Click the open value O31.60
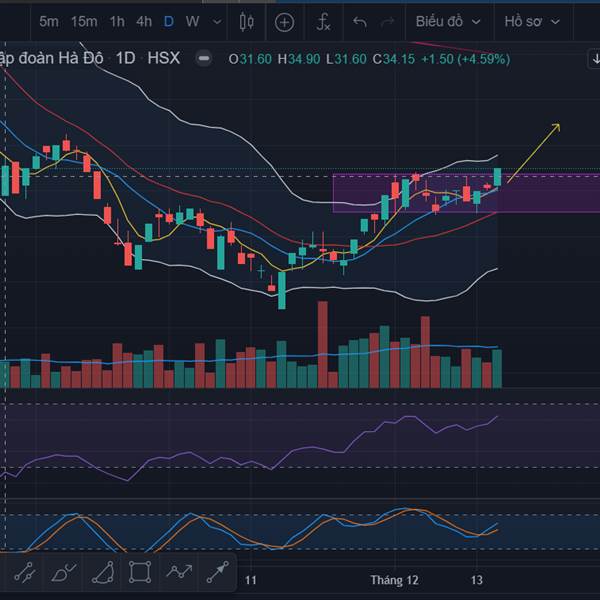The image size is (600, 600). coord(250,59)
